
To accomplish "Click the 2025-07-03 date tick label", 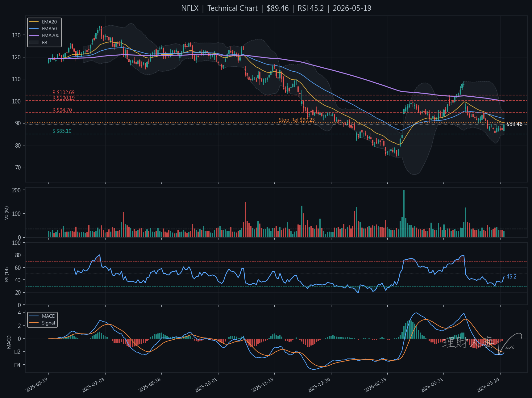I will click(x=94, y=385).
